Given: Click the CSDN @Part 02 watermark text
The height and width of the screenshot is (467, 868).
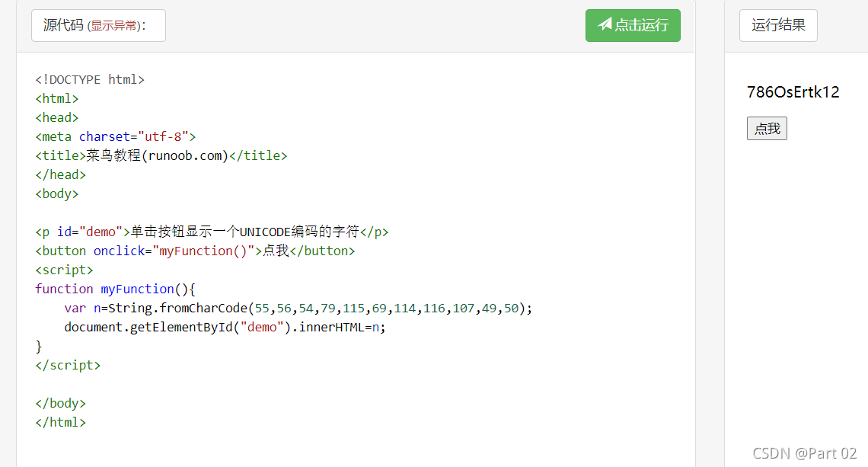Looking at the screenshot, I should [805, 453].
